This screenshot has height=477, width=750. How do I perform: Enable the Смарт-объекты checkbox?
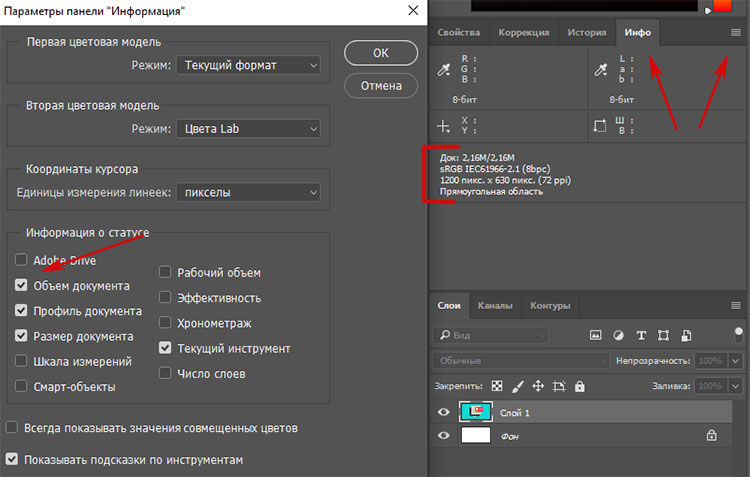(x=21, y=386)
